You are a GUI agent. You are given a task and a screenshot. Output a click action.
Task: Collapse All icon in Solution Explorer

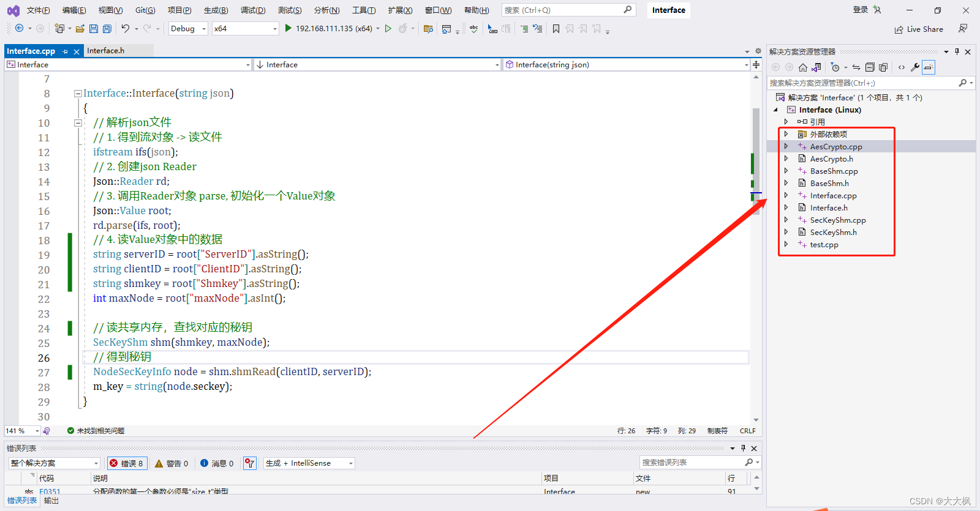click(870, 67)
